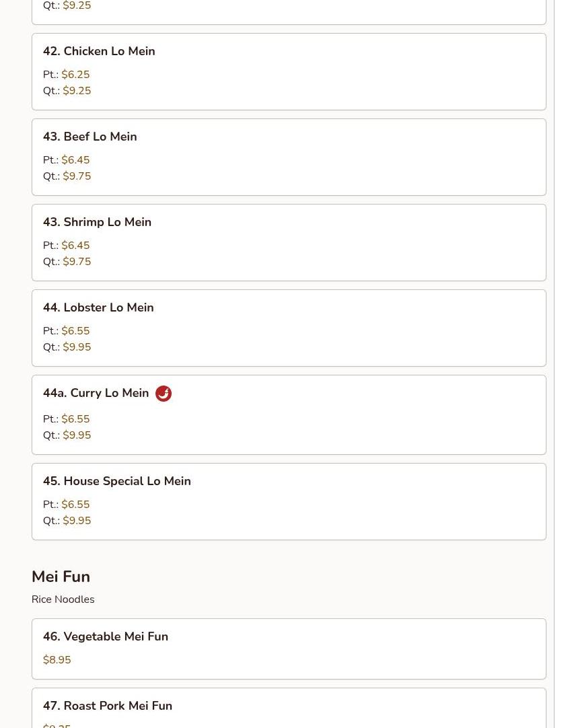Select 44a. Curry Lo Mein title
Image resolution: width=568 pixels, height=728 pixels.
point(96,393)
